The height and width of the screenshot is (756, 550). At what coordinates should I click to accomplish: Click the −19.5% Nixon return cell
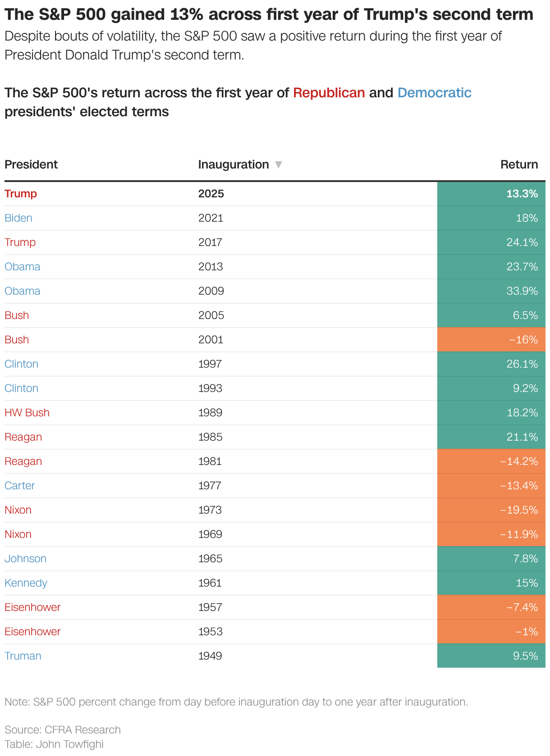491,510
